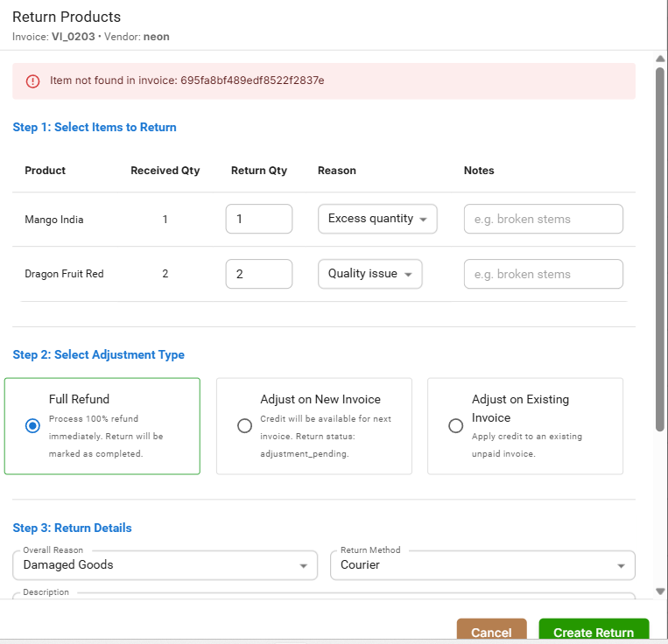Select Adjust on Existing Invoice radio button
This screenshot has width=668, height=644.
(x=455, y=426)
